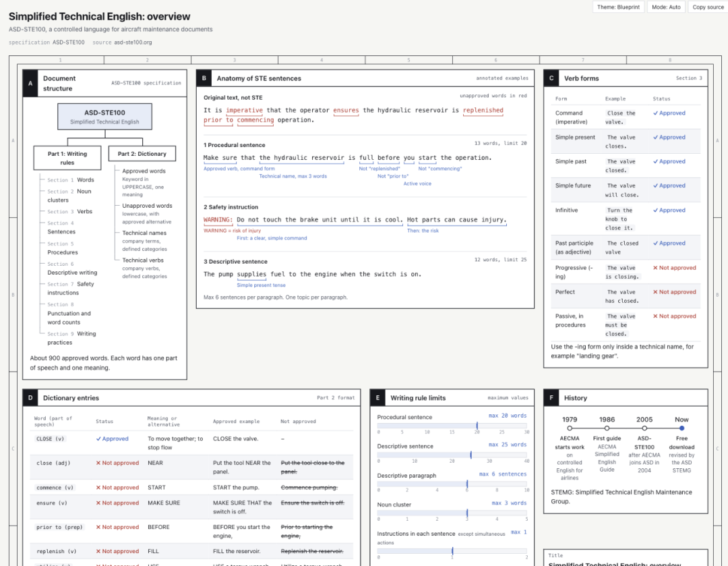Click the Section 7 Safety instructions item
Image resolution: width=728 pixels, height=566 pixels.
point(71,288)
